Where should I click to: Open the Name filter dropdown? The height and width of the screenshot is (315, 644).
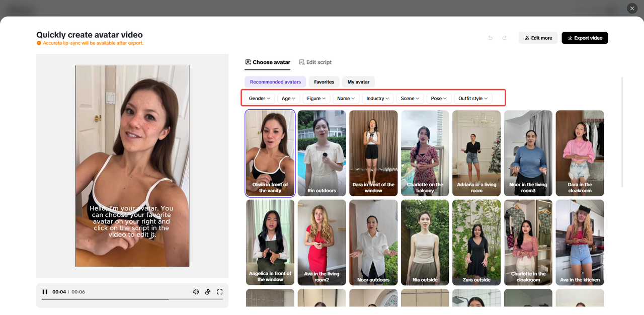(x=346, y=99)
